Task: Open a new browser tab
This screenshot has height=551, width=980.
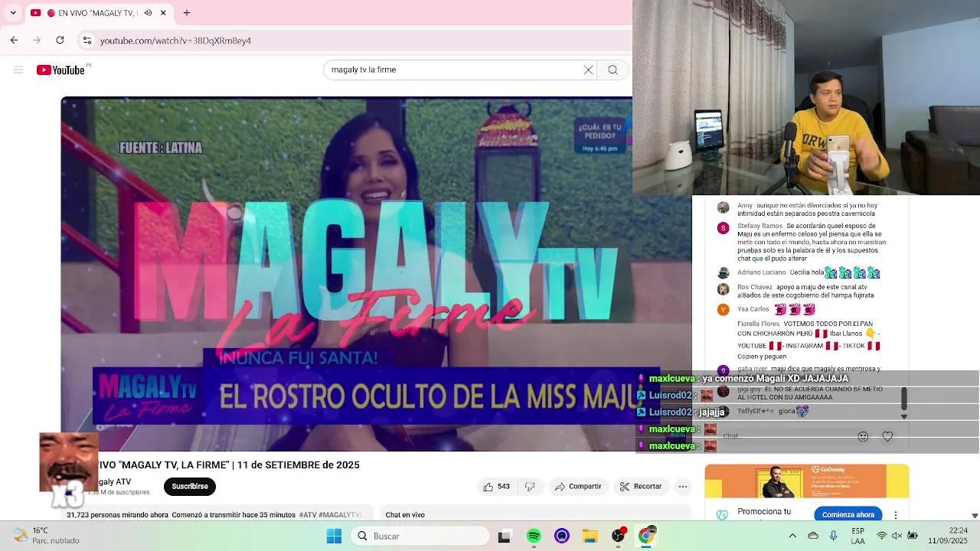Action: (x=187, y=13)
